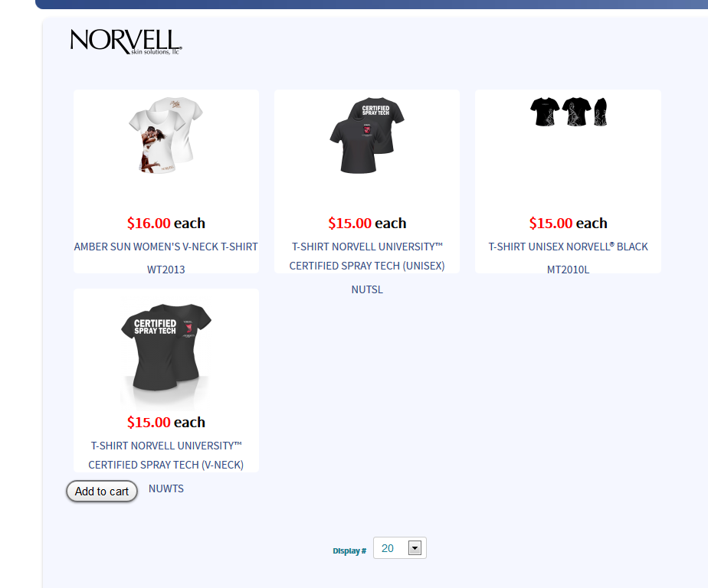Open the Amber Sun women's t-shirt image
Viewport: 708px width, 588px height.
(x=166, y=135)
